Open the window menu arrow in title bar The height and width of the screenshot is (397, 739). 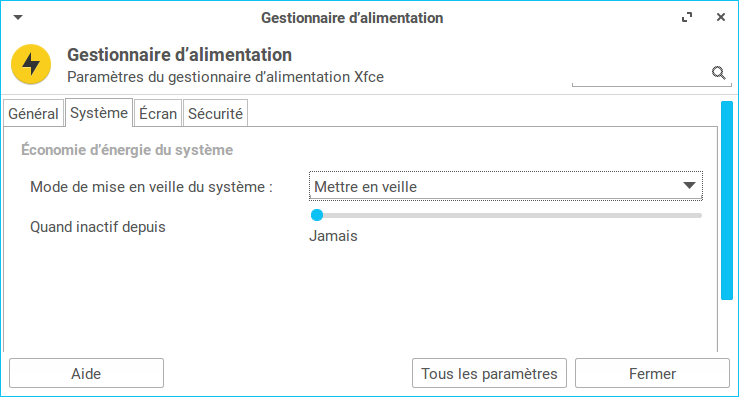coord(18,17)
